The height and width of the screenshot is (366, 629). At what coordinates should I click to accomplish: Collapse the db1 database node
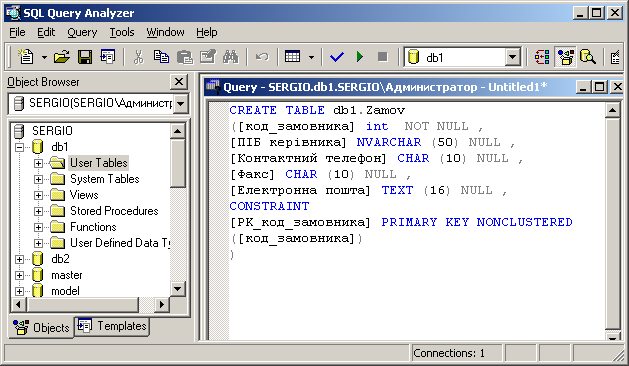tap(19, 147)
